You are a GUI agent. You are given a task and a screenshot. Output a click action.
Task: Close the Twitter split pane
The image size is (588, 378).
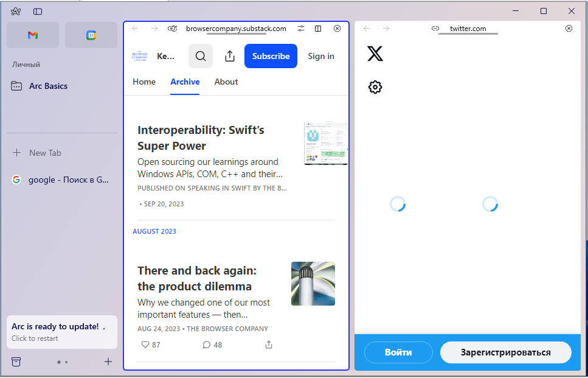569,29
